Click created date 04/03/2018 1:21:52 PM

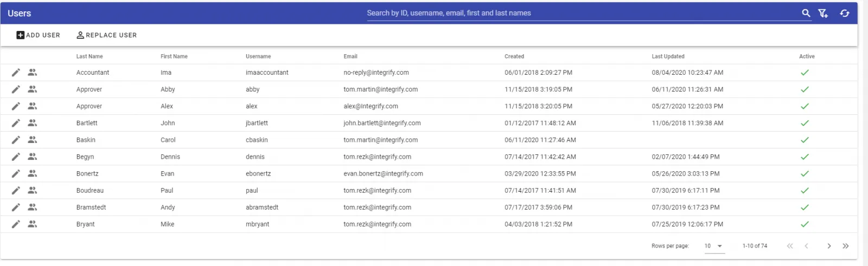click(538, 224)
